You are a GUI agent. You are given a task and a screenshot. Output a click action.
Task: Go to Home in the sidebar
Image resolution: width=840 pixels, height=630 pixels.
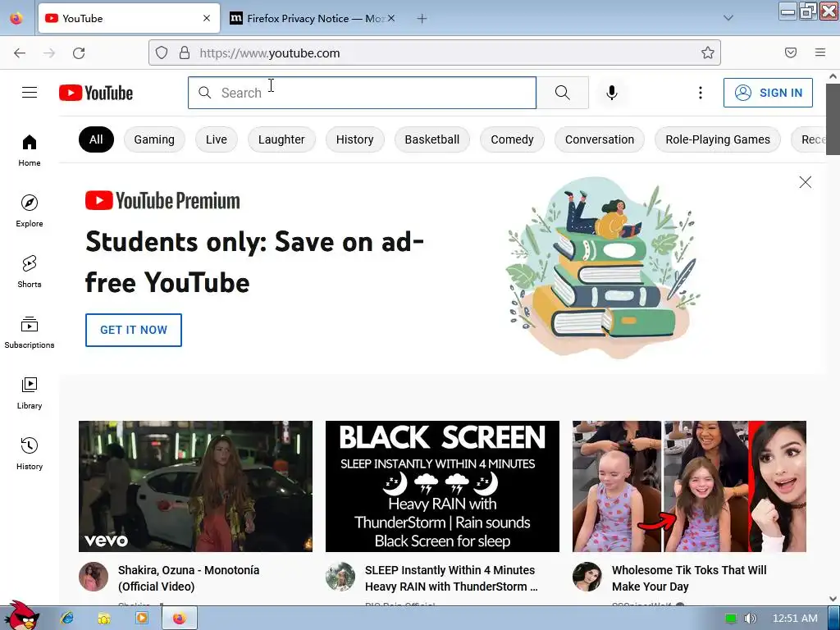point(30,151)
